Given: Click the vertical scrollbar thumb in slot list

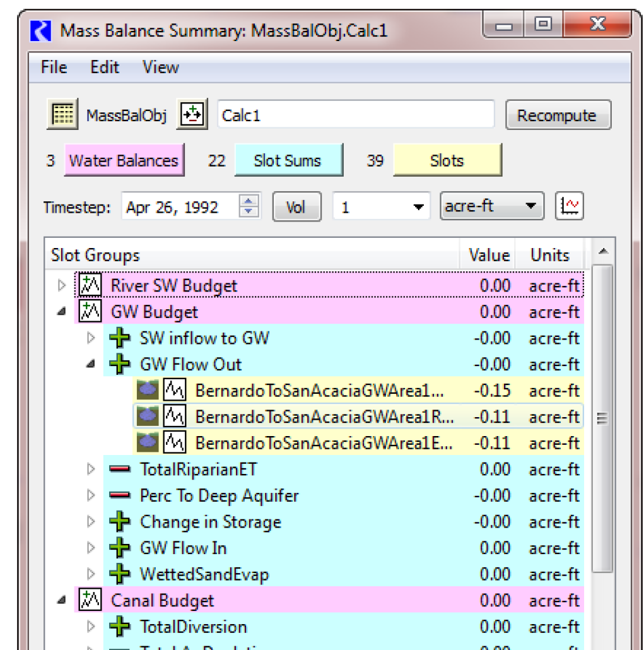Looking at the screenshot, I should coord(604,418).
